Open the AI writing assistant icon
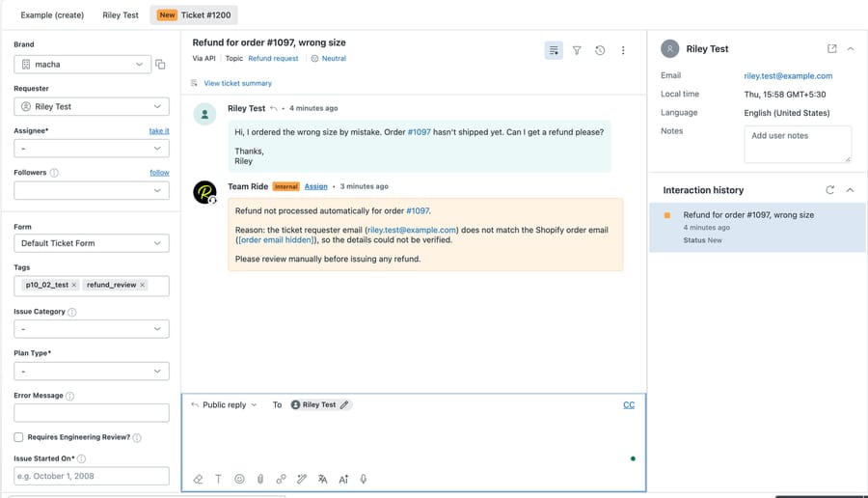868x498 pixels. click(x=343, y=479)
